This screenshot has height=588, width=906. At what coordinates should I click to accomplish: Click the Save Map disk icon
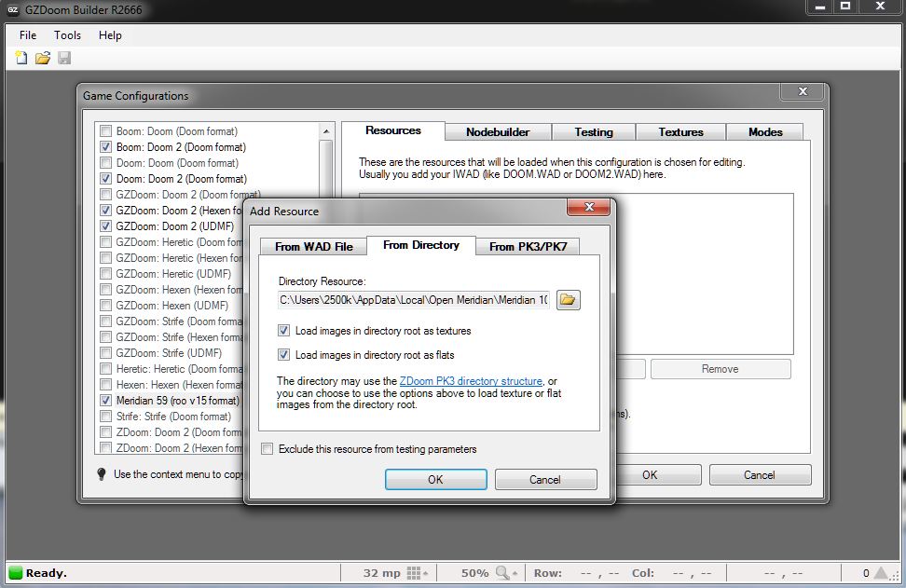[64, 58]
